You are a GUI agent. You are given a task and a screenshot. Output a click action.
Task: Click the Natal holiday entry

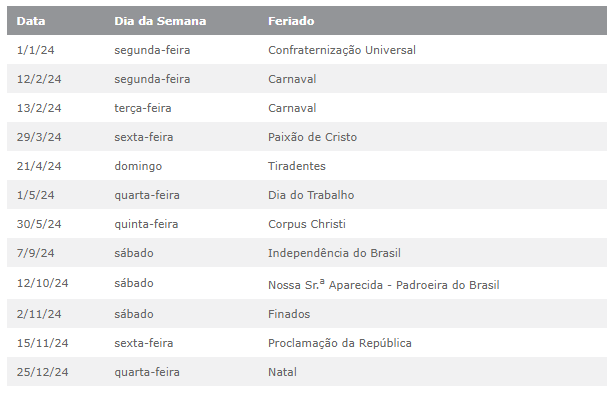point(282,372)
